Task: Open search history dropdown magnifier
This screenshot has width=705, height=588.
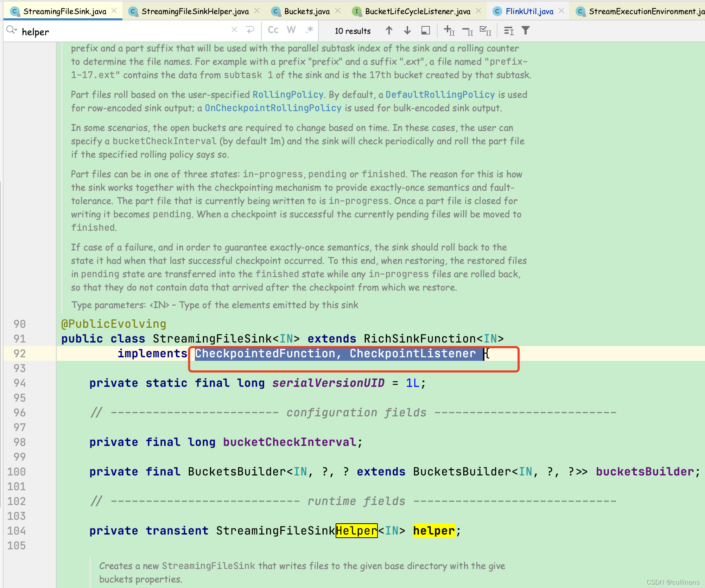Action: click(12, 31)
